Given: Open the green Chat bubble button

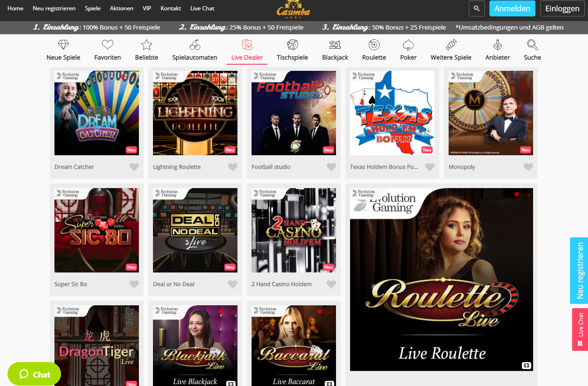Looking at the screenshot, I should [34, 374].
